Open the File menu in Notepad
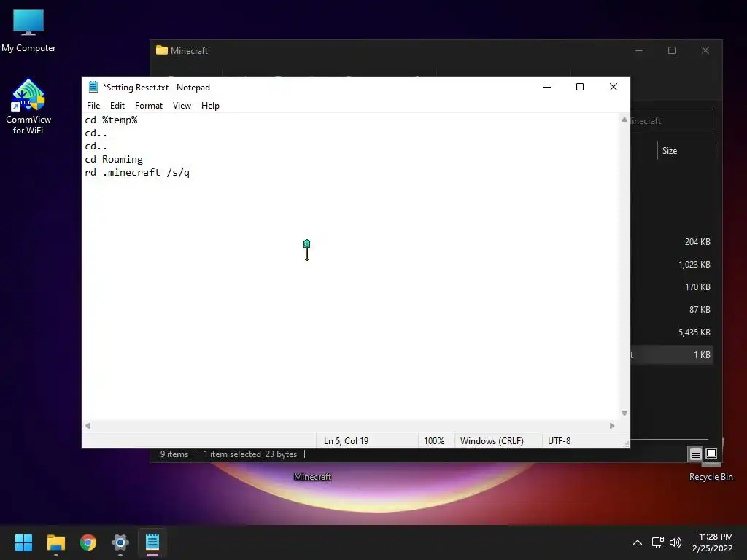The height and width of the screenshot is (560, 747). pos(93,106)
